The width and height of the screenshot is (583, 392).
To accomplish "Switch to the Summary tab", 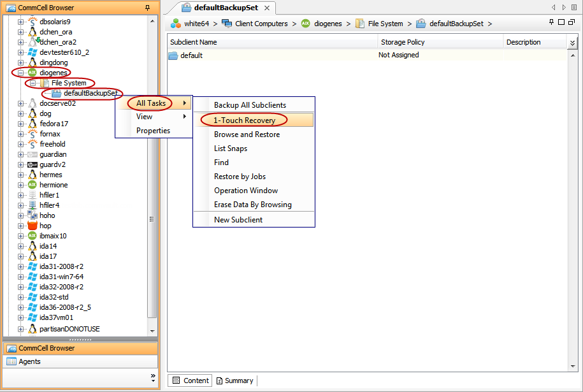I will click(234, 381).
